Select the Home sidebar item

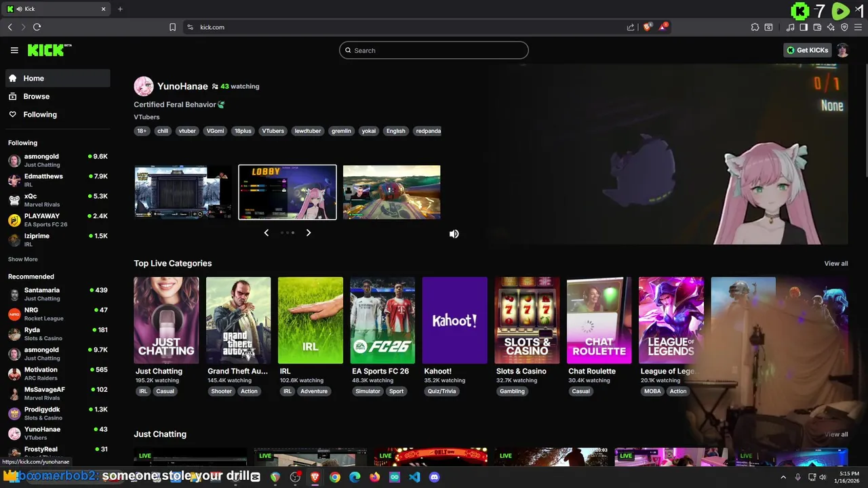pyautogui.click(x=58, y=78)
